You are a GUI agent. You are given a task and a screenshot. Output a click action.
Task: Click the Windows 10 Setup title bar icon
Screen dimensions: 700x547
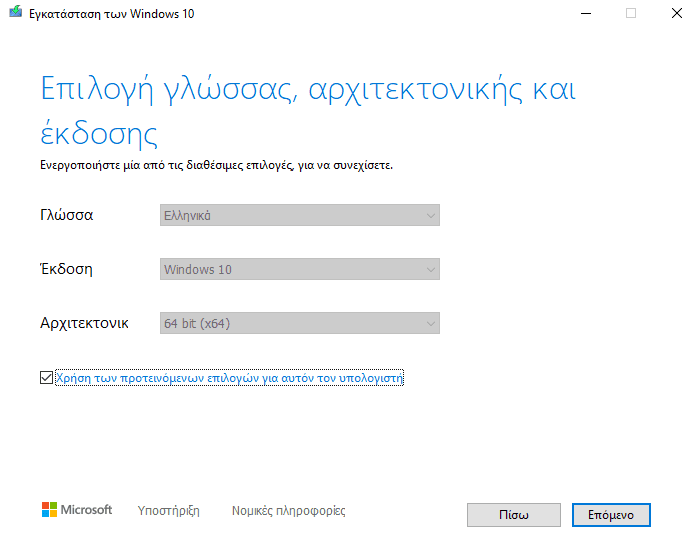click(x=15, y=12)
